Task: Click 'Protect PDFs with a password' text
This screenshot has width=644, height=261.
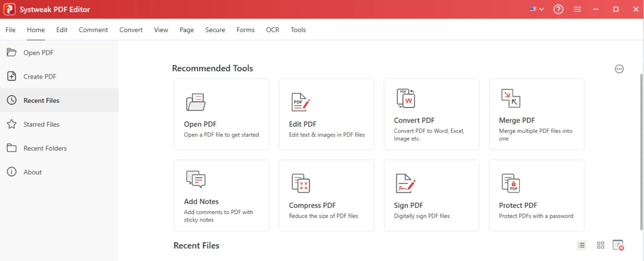Action: pos(536,216)
